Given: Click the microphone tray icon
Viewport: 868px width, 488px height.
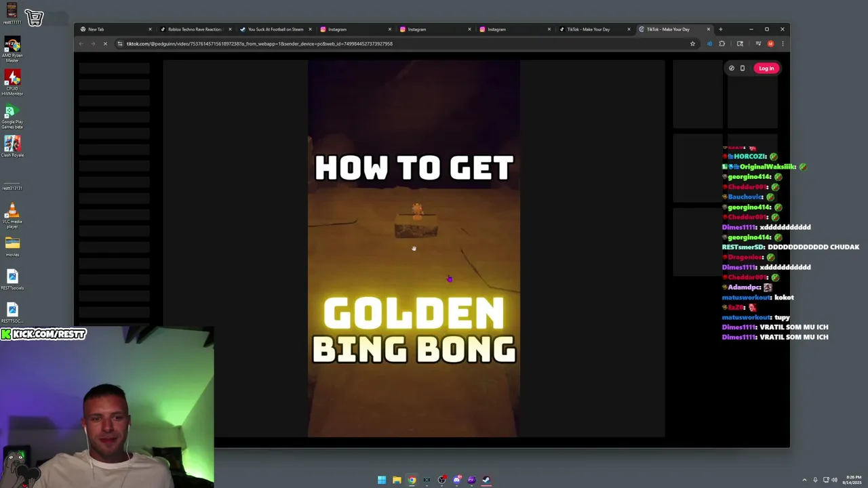Looking at the screenshot, I should click(x=816, y=480).
